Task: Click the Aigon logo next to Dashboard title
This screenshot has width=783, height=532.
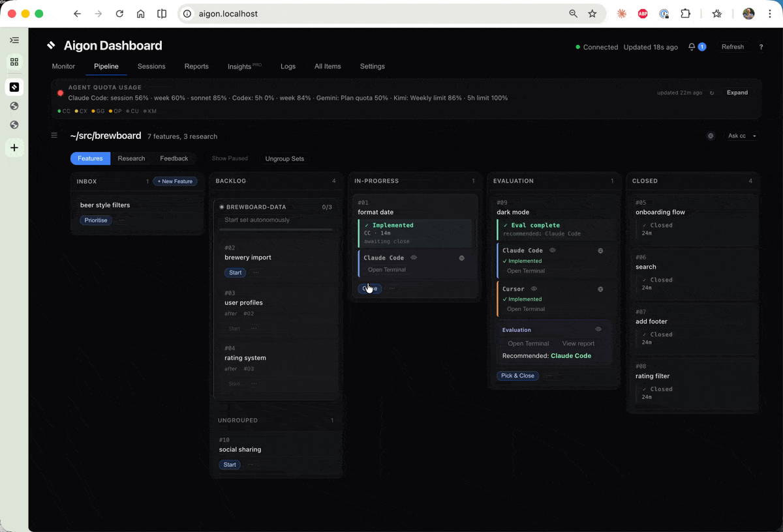Action: (x=52, y=46)
